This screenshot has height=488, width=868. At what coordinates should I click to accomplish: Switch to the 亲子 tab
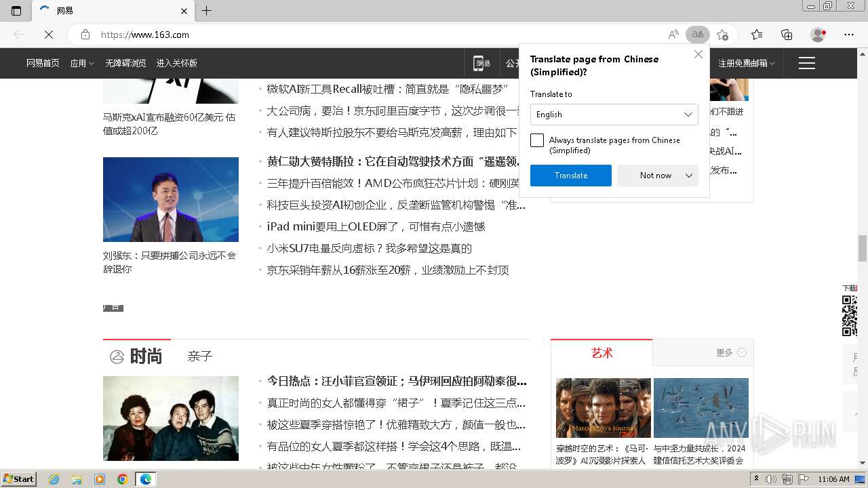(x=200, y=356)
